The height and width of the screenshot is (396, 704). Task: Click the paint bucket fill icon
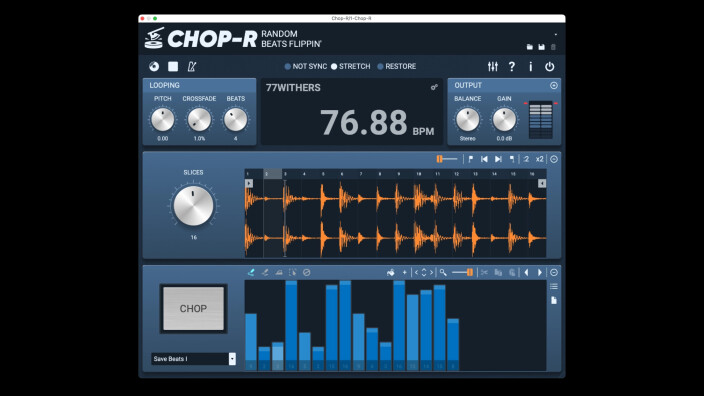click(391, 273)
